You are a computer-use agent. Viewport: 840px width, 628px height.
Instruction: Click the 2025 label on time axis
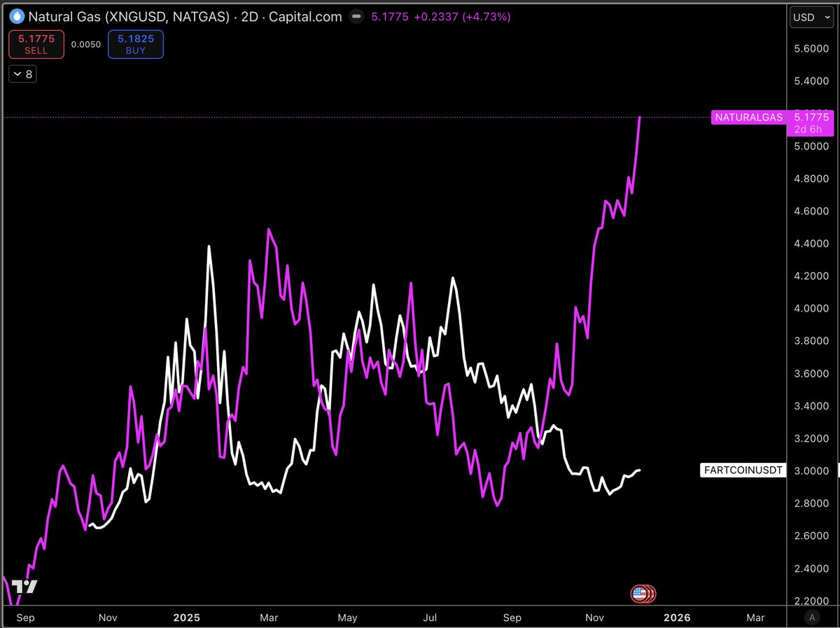coord(187,617)
